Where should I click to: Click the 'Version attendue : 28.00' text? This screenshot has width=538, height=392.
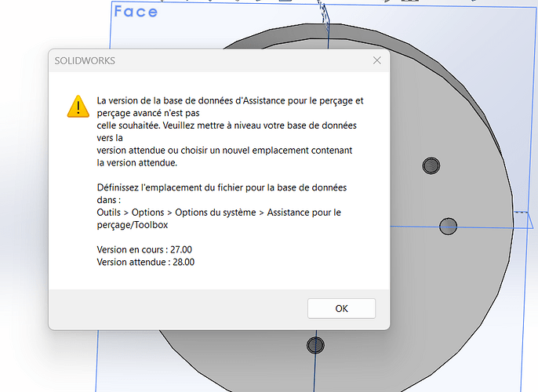pos(146,262)
